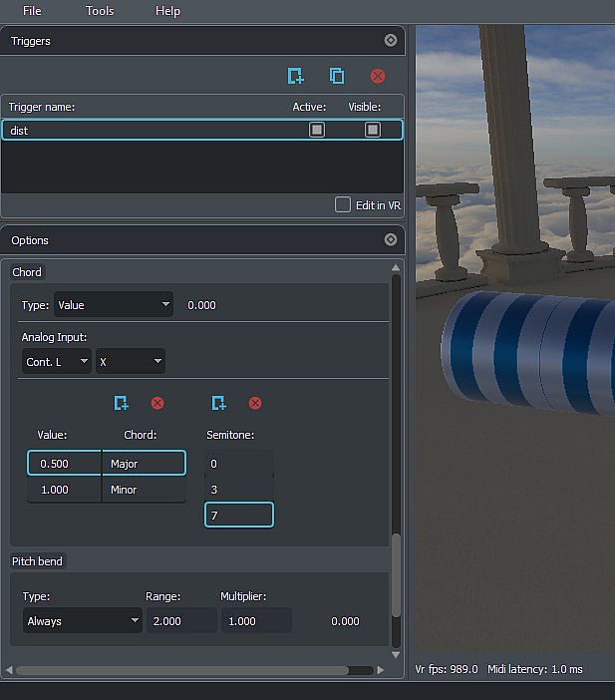Open the Pitch bend Type Always dropdown
Image resolution: width=615 pixels, height=700 pixels.
click(83, 621)
